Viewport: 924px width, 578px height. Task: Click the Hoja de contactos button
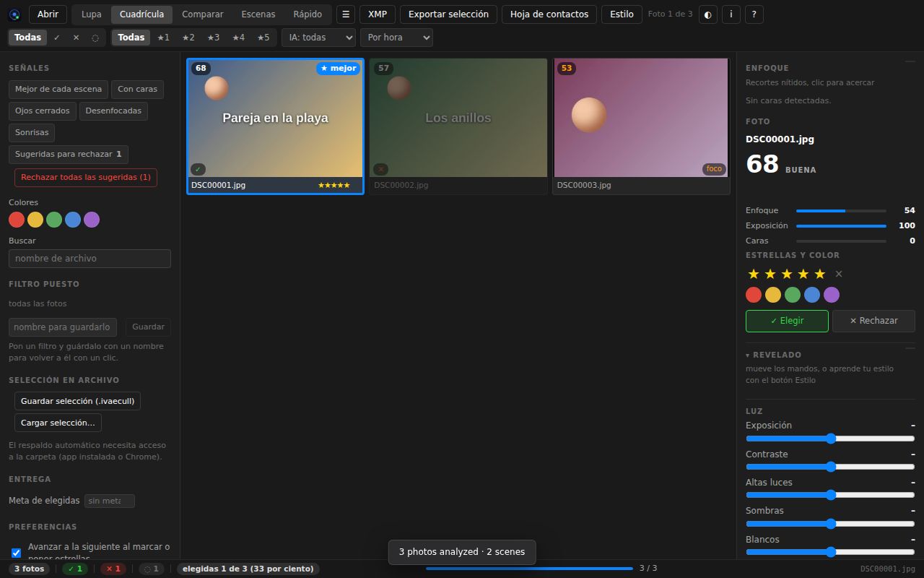pyautogui.click(x=549, y=14)
